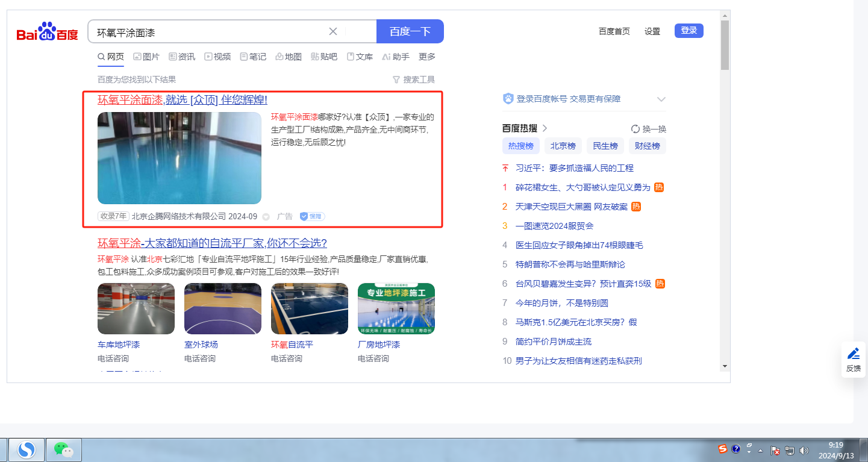Click 电话咨询 under 厂房地坪漆

click(x=373, y=358)
